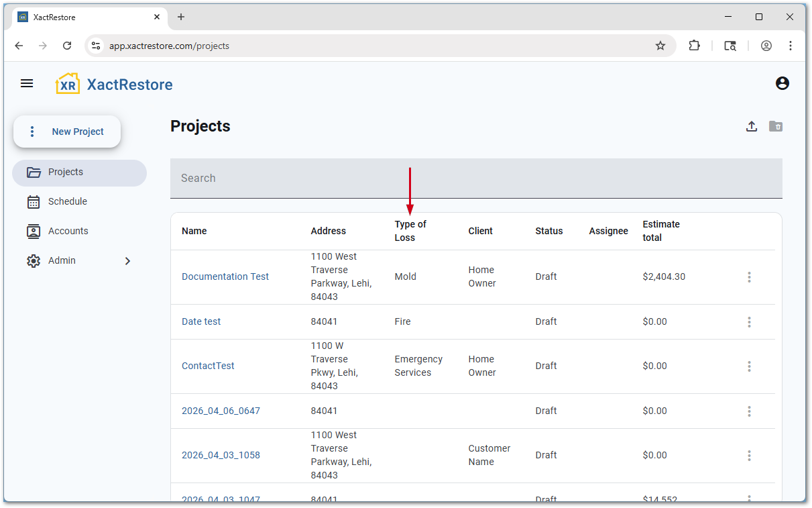Open more options for Documentation Test row
The height and width of the screenshot is (508, 812).
coord(749,277)
